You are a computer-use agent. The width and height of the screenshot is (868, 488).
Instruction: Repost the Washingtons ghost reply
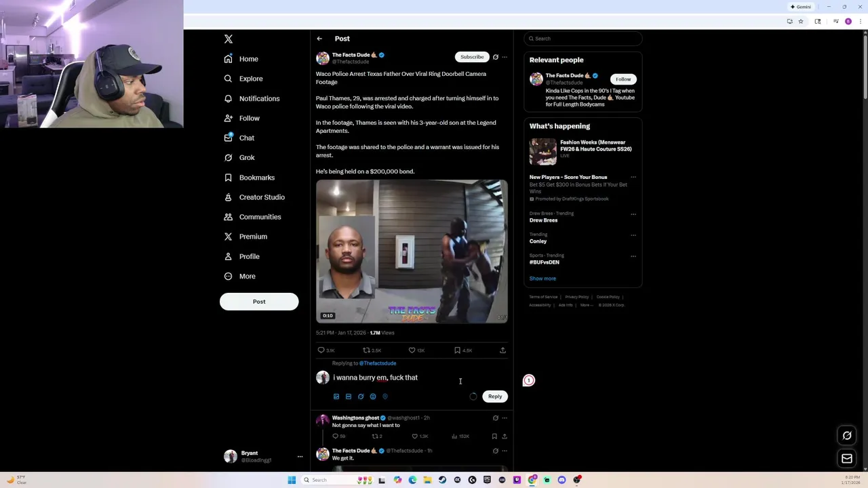pyautogui.click(x=374, y=436)
